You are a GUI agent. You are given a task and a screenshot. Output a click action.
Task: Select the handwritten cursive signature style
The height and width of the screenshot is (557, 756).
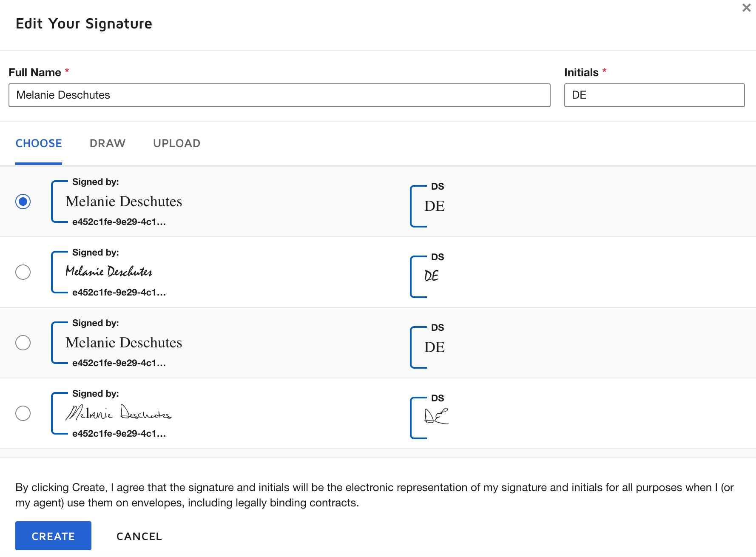click(23, 272)
